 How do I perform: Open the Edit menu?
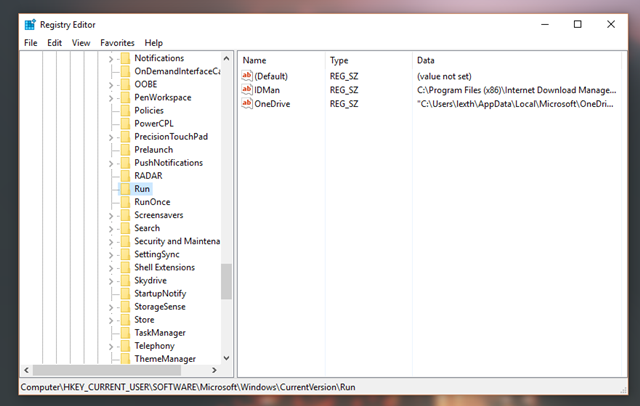[54, 43]
